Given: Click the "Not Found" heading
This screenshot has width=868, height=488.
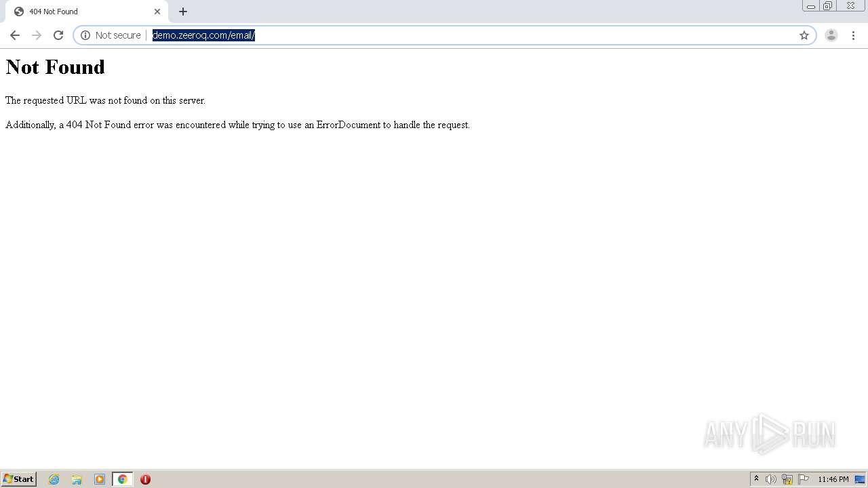Looking at the screenshot, I should point(55,67).
